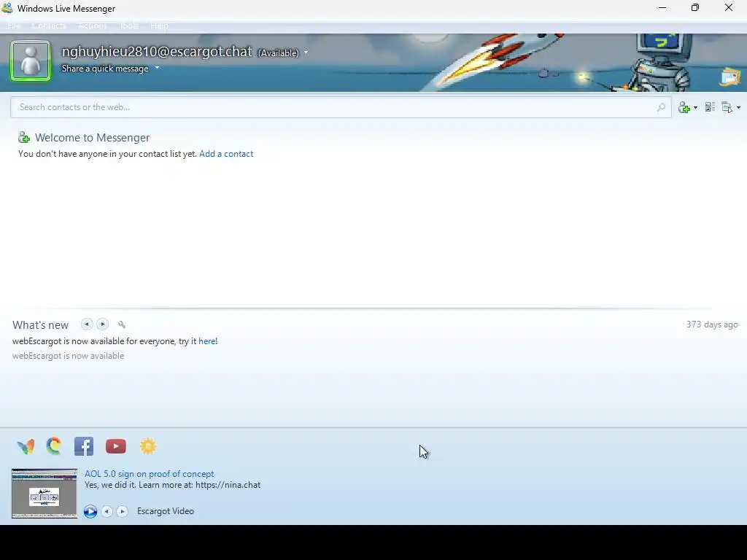Play the Escargot Video
This screenshot has width=747, height=560.
[90, 511]
